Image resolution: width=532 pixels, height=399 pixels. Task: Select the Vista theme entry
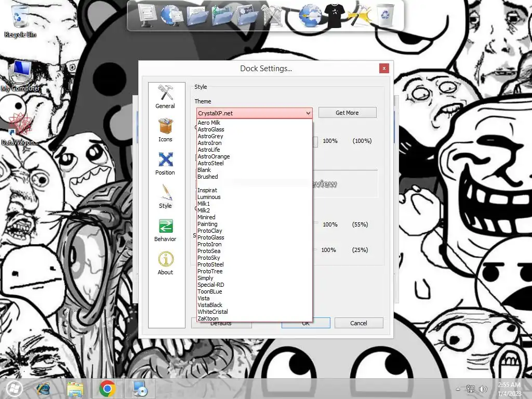tap(254, 298)
